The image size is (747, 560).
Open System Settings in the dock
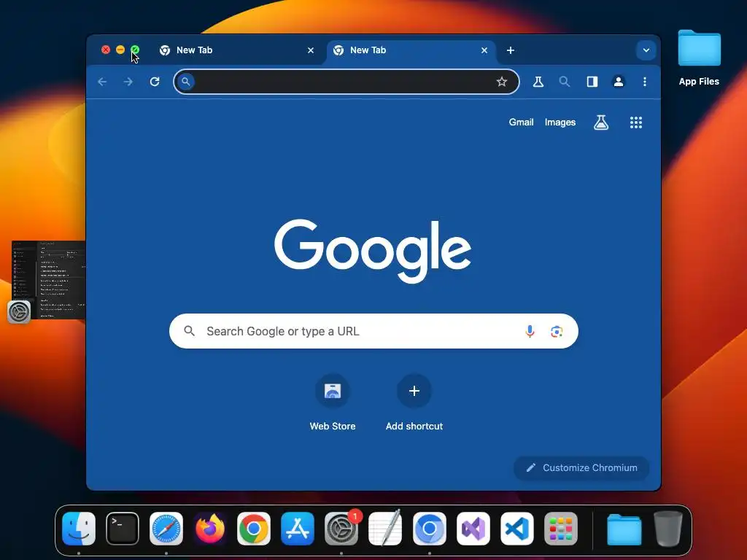pyautogui.click(x=341, y=529)
